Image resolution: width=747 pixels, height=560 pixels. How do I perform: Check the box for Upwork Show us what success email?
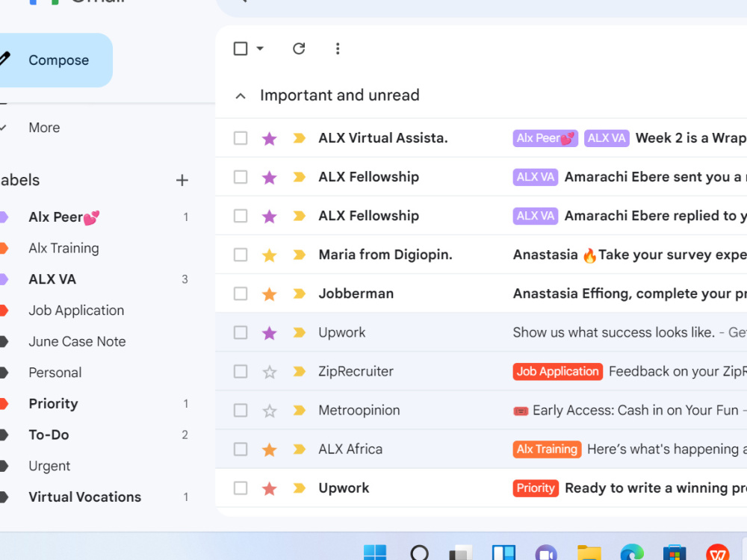[241, 332]
